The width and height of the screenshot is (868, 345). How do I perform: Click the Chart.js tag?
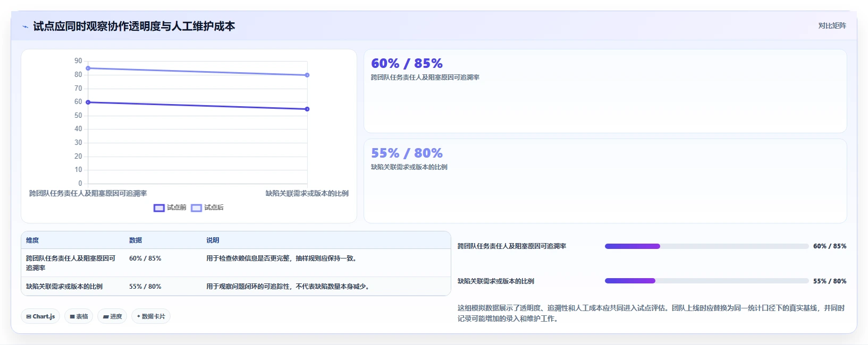point(40,316)
